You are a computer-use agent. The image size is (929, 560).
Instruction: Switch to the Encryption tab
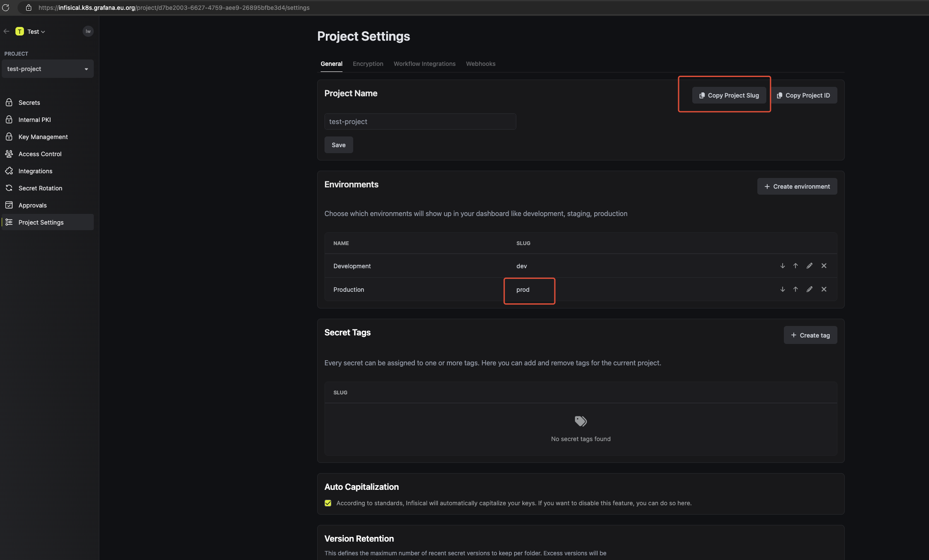368,64
